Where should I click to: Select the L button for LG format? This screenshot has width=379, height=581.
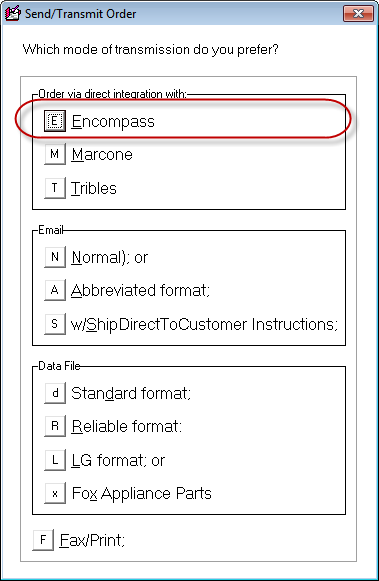[55, 460]
